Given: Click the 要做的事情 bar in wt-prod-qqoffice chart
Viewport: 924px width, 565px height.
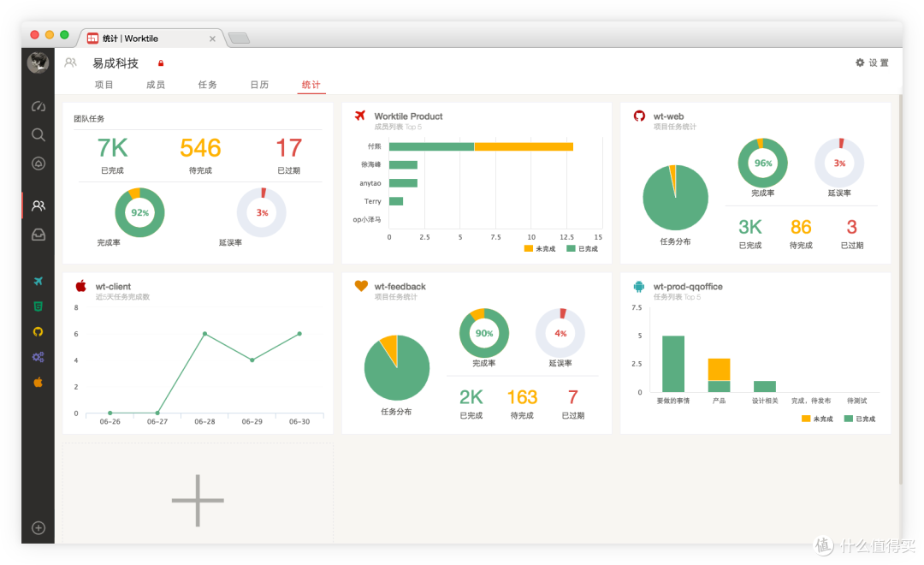Looking at the screenshot, I should pyautogui.click(x=673, y=364).
